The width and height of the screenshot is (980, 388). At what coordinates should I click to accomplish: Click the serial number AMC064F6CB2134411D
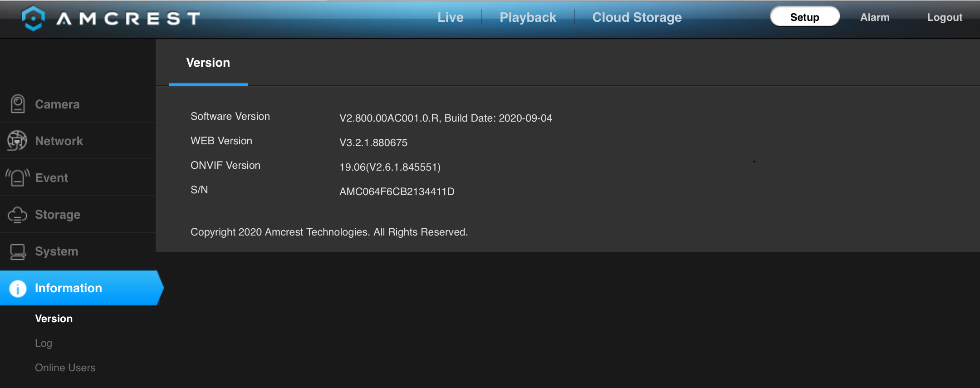pos(397,192)
